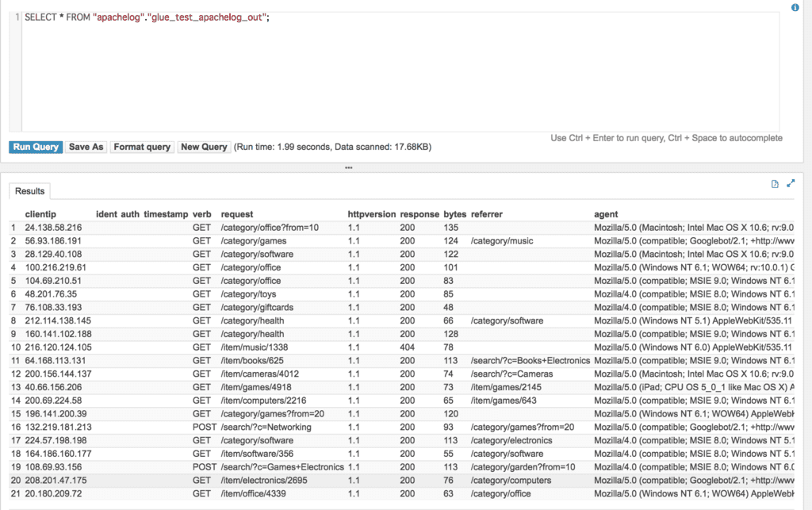Select the referrer /category/music in row 2
This screenshot has height=510, width=812.
click(501, 240)
